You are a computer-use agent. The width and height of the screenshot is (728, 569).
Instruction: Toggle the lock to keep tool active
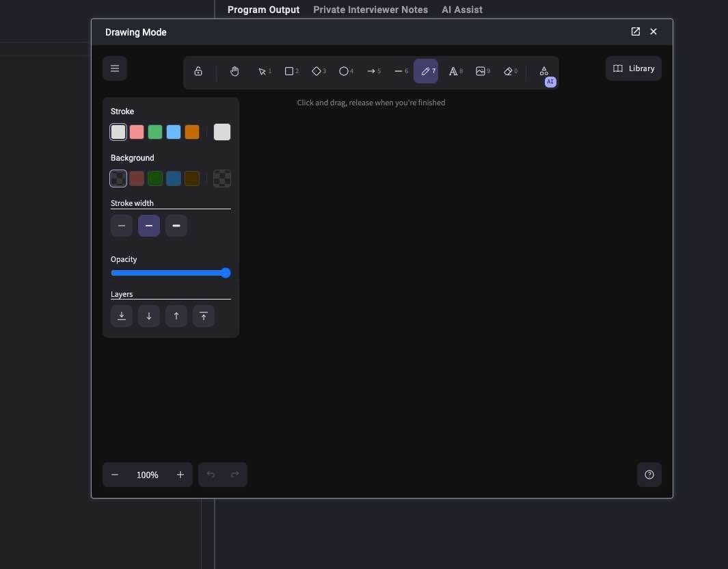pos(198,71)
